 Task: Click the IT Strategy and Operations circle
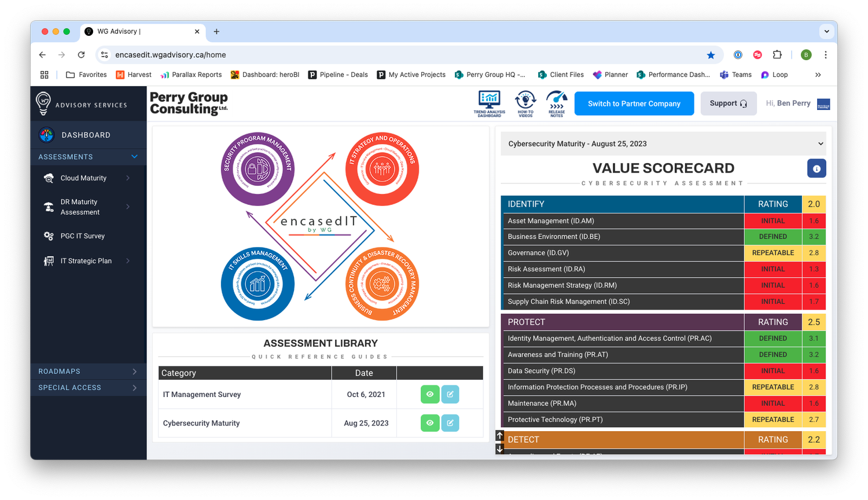pyautogui.click(x=382, y=169)
